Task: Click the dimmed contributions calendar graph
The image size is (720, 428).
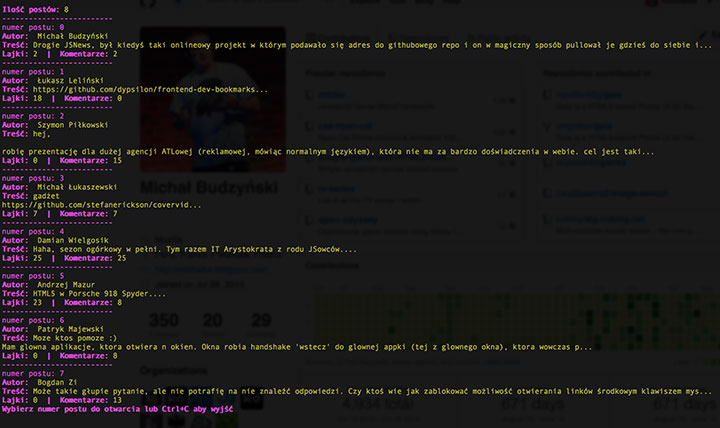Action: pyautogui.click(x=517, y=317)
